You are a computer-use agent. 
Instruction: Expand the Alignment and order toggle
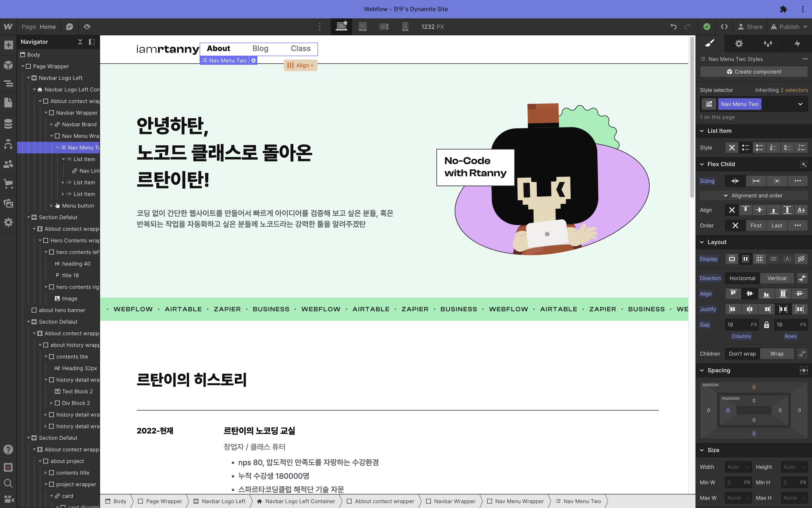tap(754, 195)
